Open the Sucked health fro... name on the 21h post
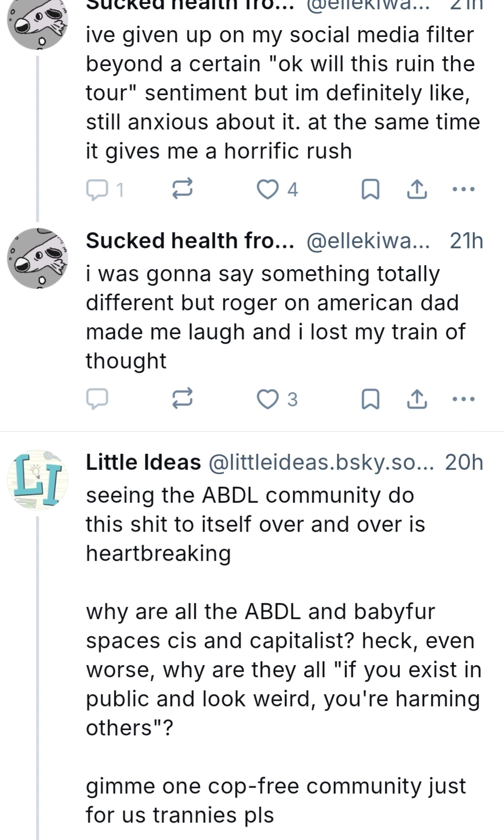The image size is (504, 840). point(190,241)
